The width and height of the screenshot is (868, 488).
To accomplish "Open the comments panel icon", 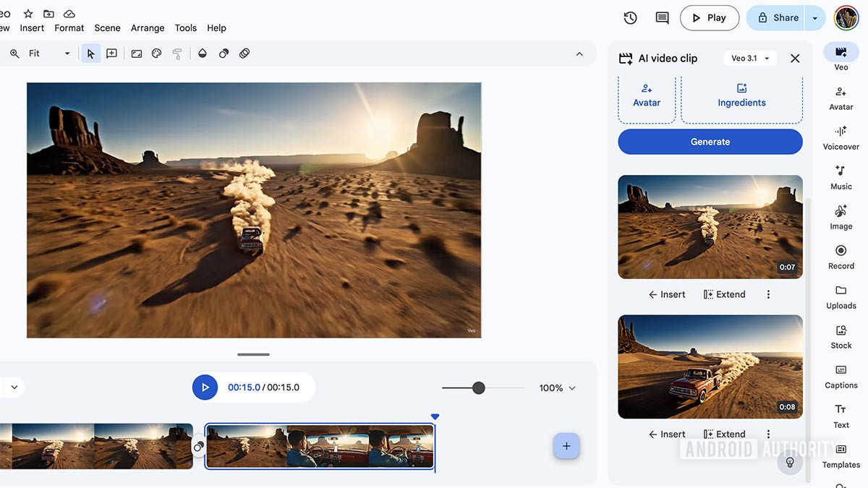I will [x=662, y=18].
